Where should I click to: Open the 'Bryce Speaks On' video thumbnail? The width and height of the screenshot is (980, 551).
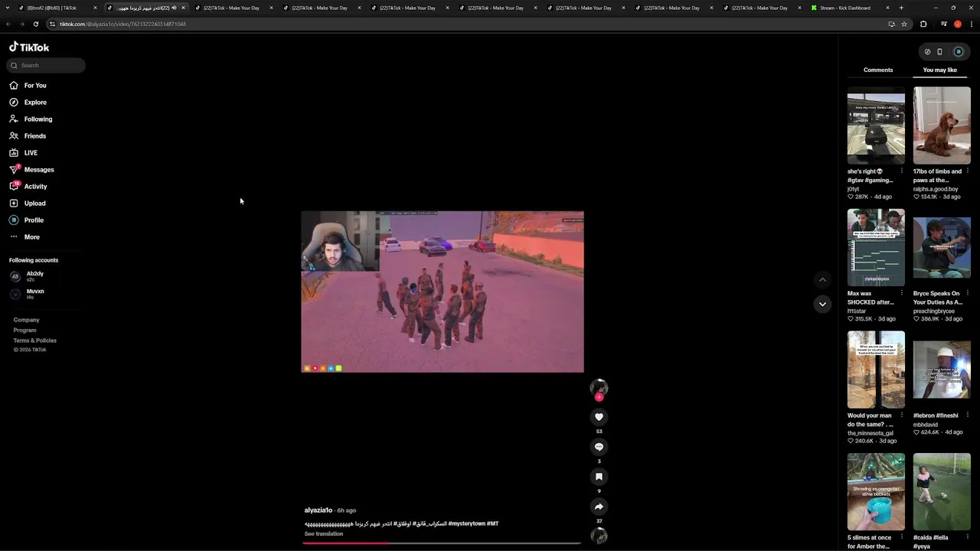tap(942, 247)
